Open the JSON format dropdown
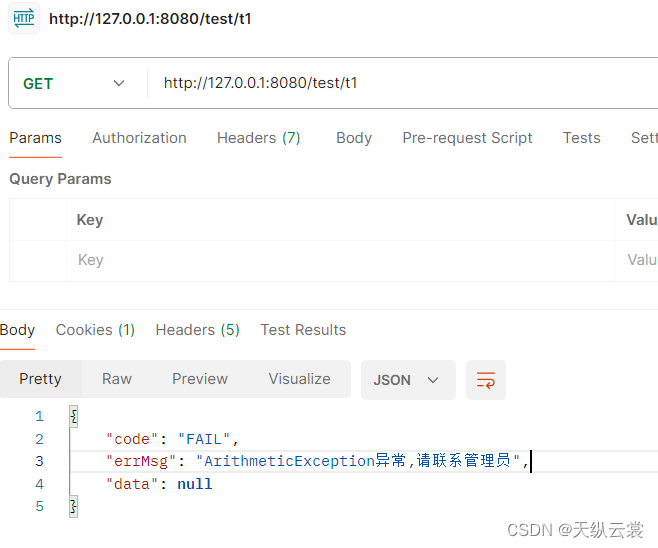Image resolution: width=658 pixels, height=548 pixels. coord(408,380)
